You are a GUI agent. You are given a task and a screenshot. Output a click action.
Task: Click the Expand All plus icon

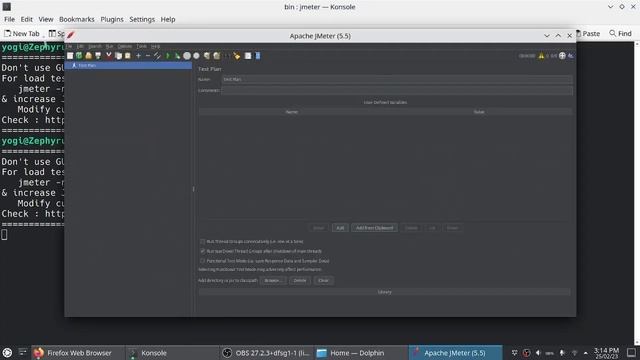tap(138, 56)
